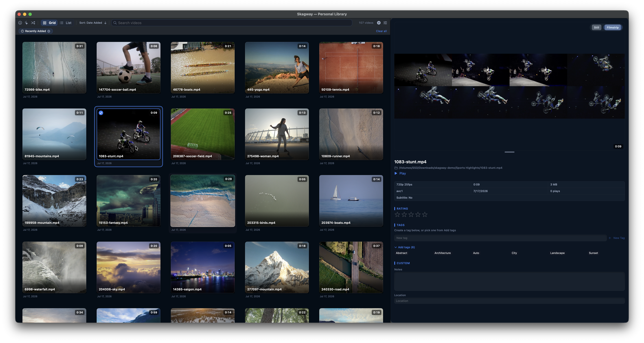Set rating to three stars
Image resolution: width=644 pixels, height=343 pixels.
click(x=411, y=215)
